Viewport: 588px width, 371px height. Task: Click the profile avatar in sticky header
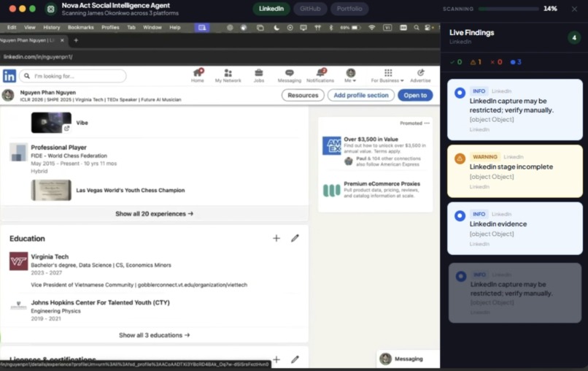pyautogui.click(x=8, y=95)
